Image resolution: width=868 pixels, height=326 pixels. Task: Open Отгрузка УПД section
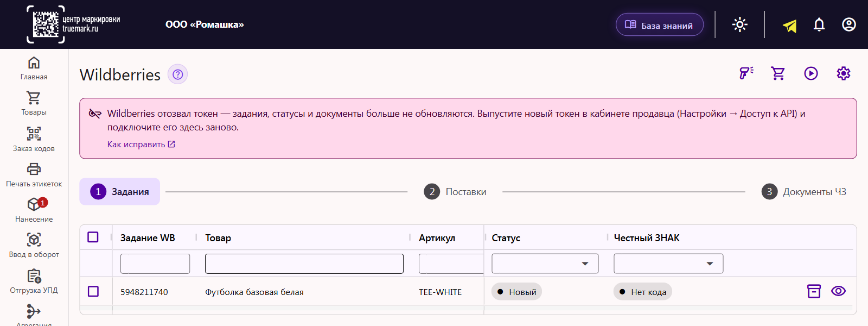tap(34, 281)
